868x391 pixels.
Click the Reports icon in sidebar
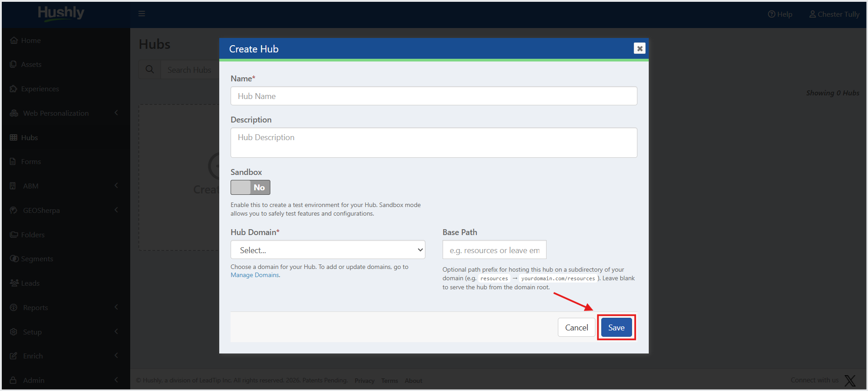[14, 307]
